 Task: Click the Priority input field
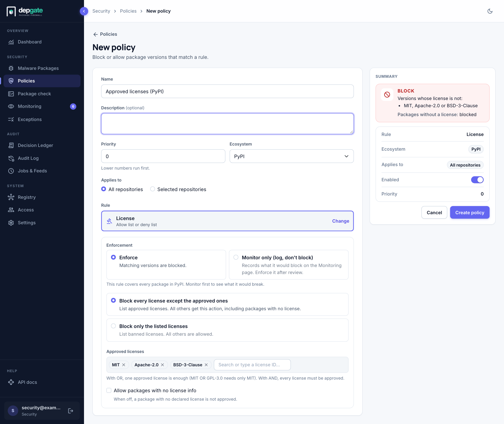pos(163,156)
